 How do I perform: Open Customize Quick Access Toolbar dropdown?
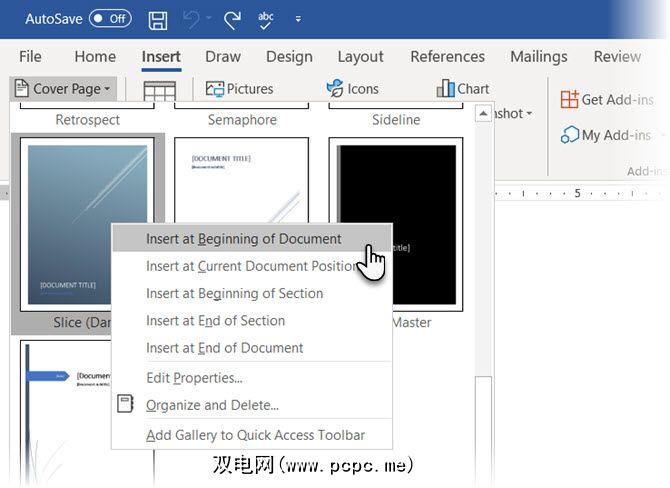(x=298, y=19)
